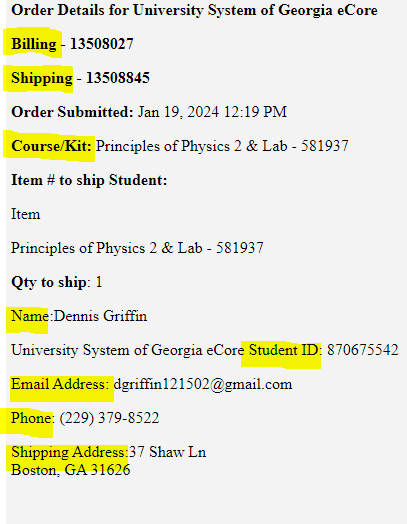
Task: Click the Order Details heading text
Action: [x=194, y=11]
